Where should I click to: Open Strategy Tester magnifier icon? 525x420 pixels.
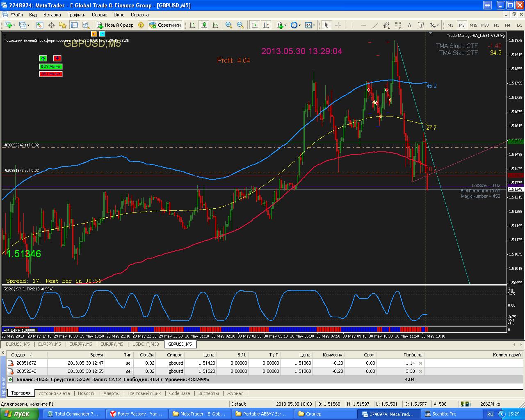(x=86, y=25)
